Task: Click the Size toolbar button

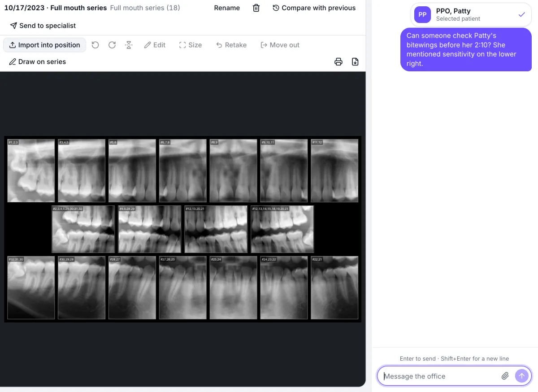Action: [191, 45]
